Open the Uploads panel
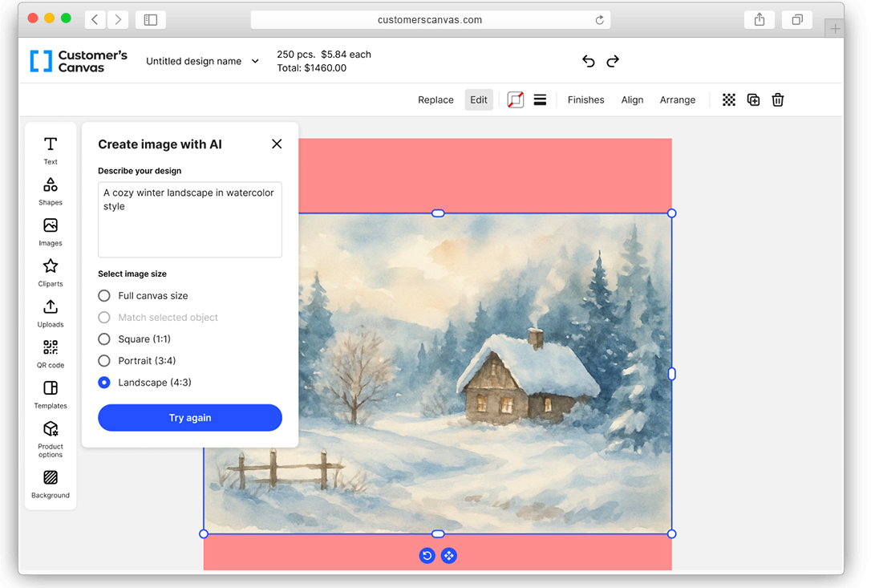The width and height of the screenshot is (871, 588). tap(51, 314)
